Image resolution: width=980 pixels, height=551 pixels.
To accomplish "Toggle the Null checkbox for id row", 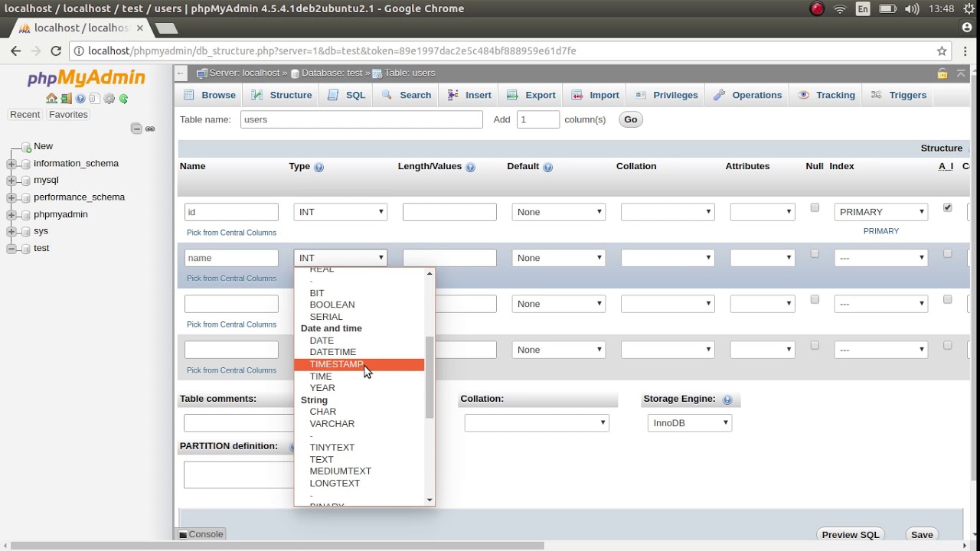I will [x=815, y=207].
